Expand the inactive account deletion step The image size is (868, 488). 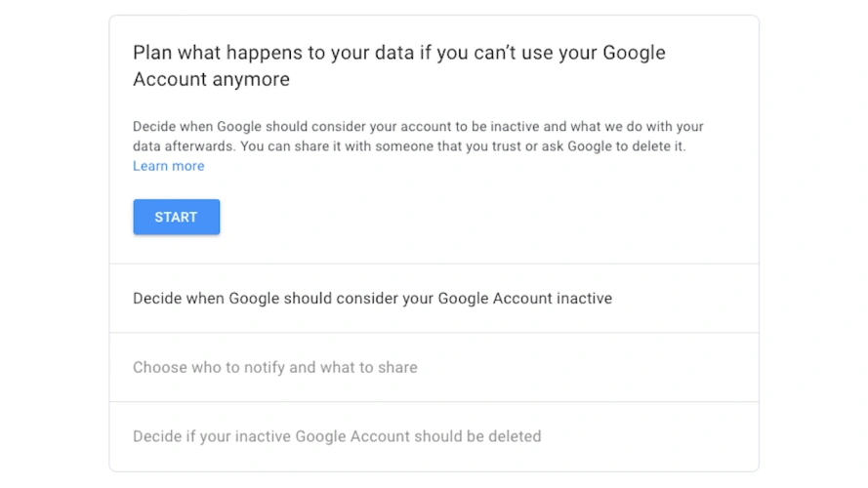pos(336,435)
